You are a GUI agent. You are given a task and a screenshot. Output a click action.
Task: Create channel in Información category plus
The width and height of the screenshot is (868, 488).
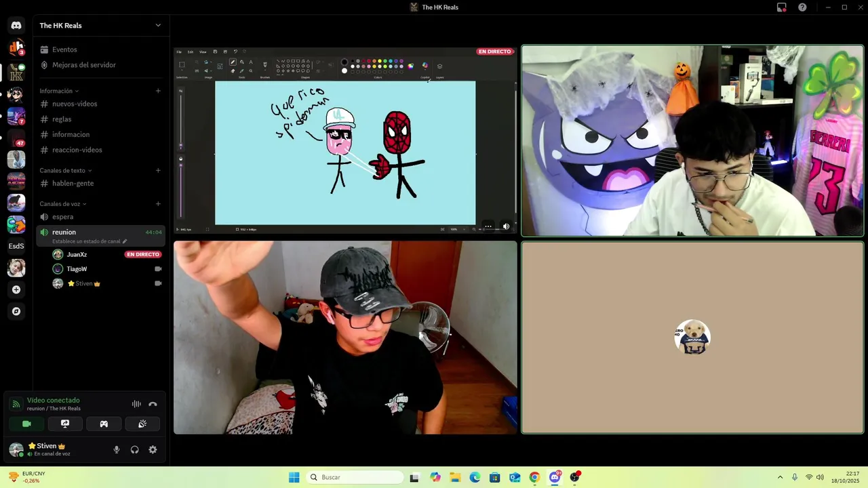(x=158, y=91)
